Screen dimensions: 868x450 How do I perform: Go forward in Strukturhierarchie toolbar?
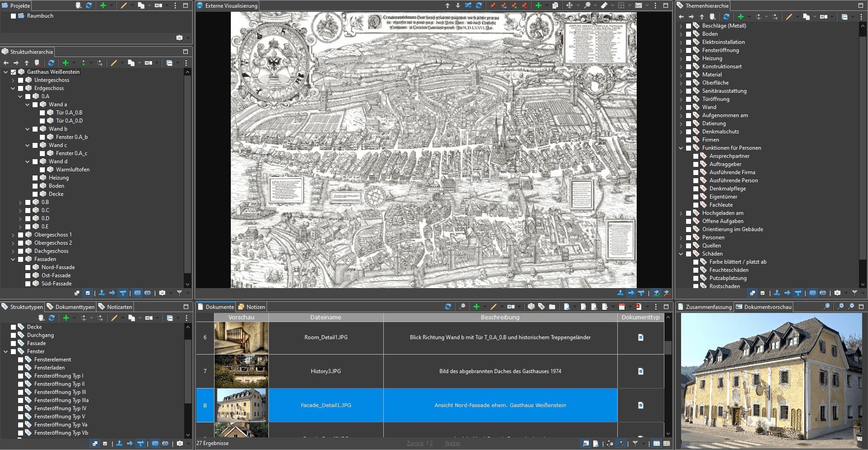16,63
